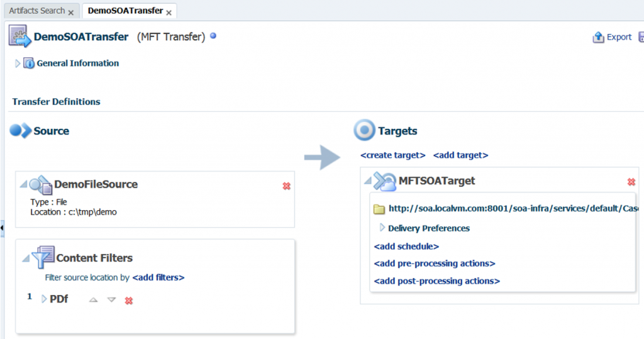Delete the PDf content filter
This screenshot has width=644, height=339.
coord(129,301)
